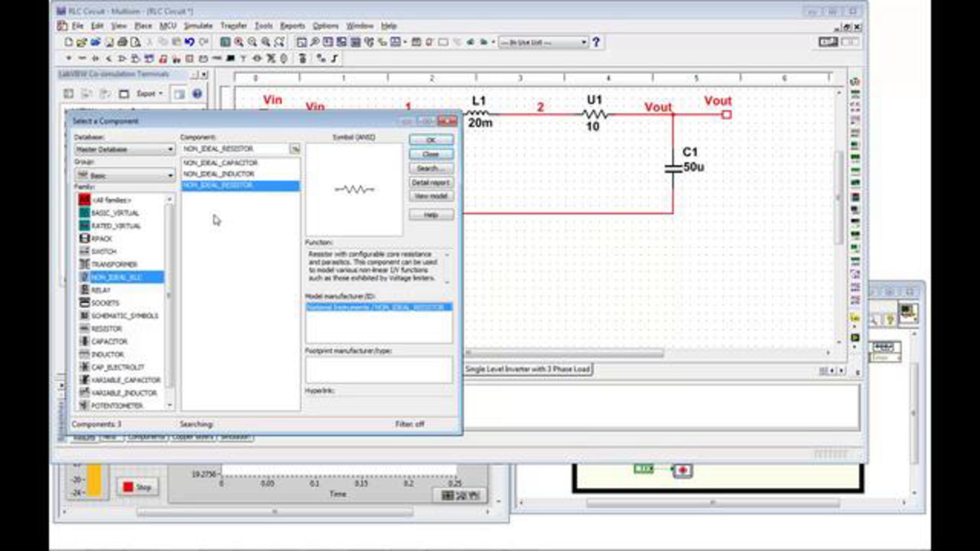
Task: Select NON_IDEAL_INDUCTOR in component list
Action: [x=241, y=174]
